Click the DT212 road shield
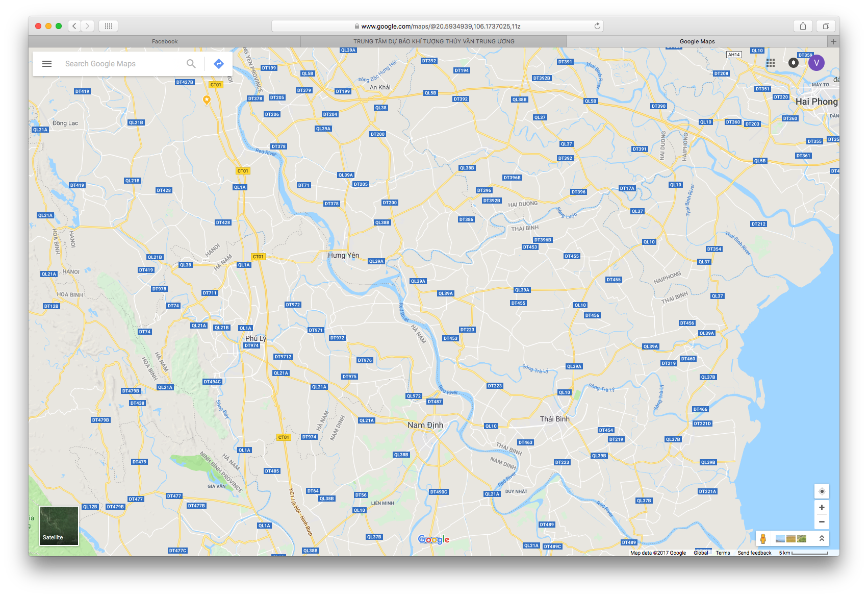Screen dimensions: 868x597 758,224
